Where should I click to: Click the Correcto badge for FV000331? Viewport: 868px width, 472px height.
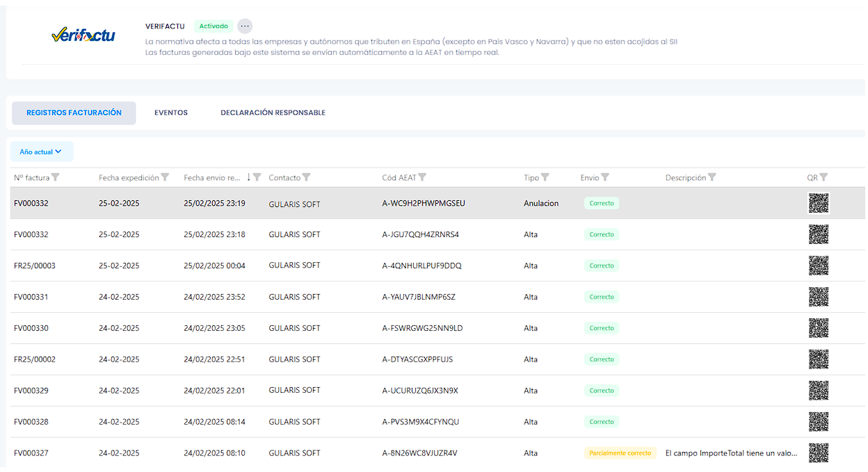(602, 297)
